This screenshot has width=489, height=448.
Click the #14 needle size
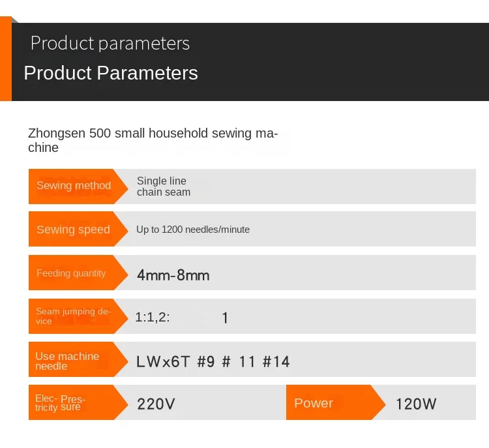276,362
